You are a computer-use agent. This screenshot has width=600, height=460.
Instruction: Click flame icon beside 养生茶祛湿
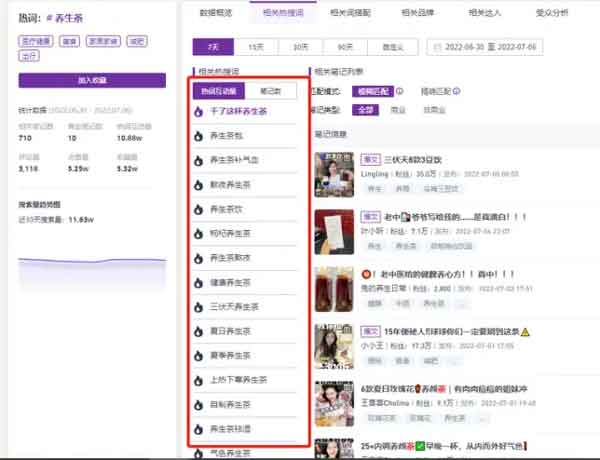pos(198,429)
